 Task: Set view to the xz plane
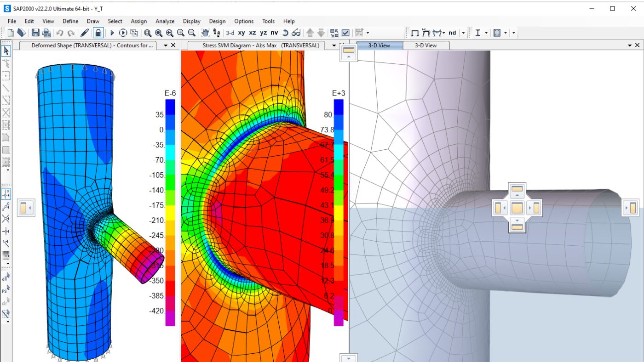253,33
